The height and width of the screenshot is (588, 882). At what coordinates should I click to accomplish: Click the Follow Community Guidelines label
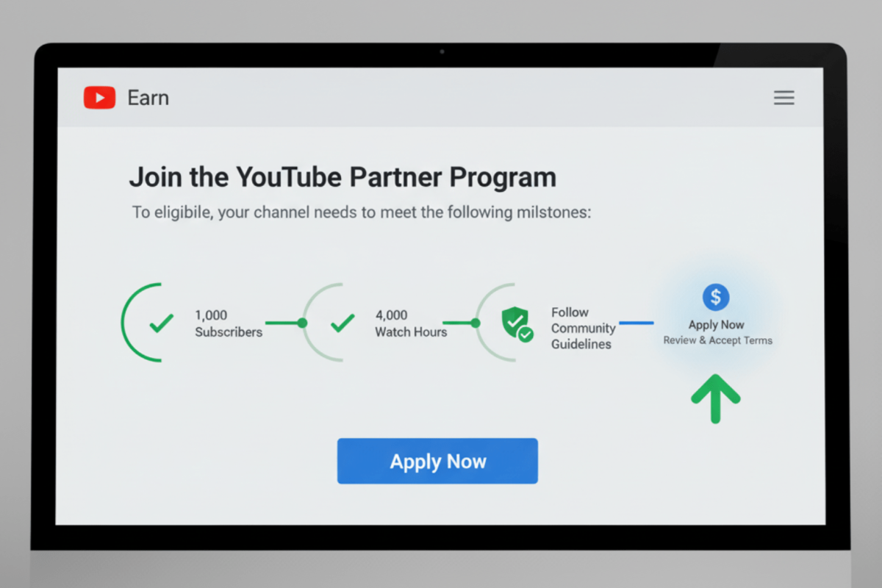tap(584, 328)
